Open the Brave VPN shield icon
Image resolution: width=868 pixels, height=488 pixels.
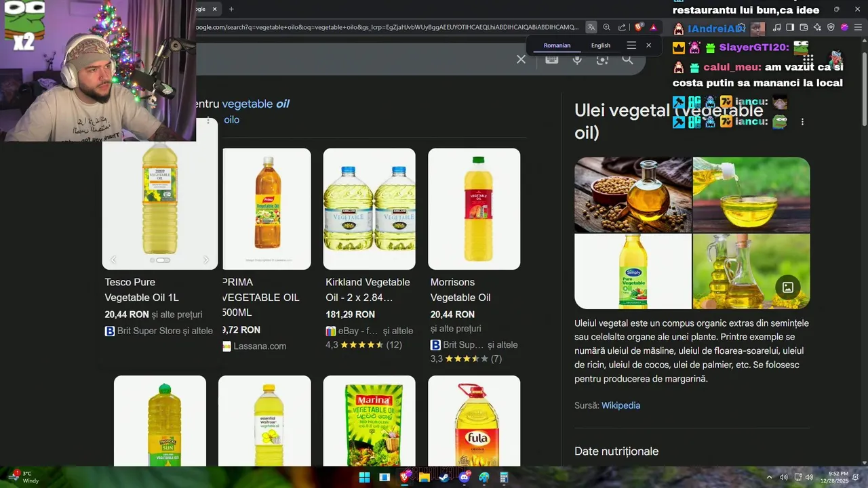(x=831, y=27)
